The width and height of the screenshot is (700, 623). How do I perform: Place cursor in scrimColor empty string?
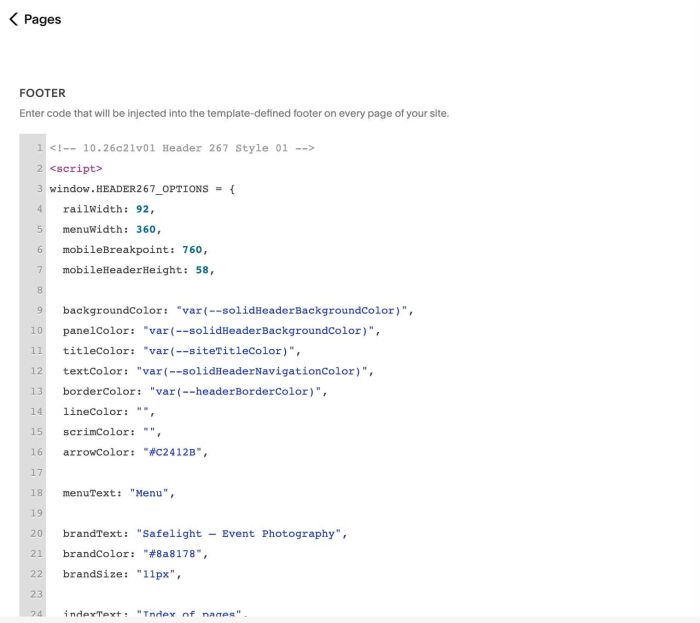pyautogui.click(x=150, y=432)
